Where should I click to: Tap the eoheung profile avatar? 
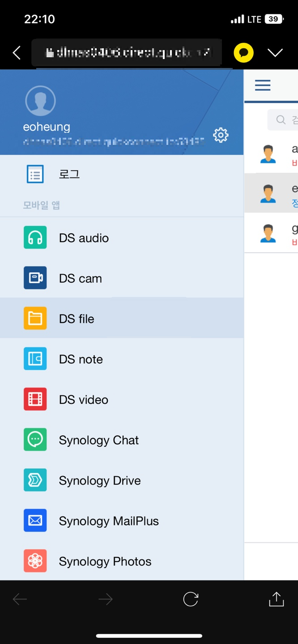click(x=41, y=101)
